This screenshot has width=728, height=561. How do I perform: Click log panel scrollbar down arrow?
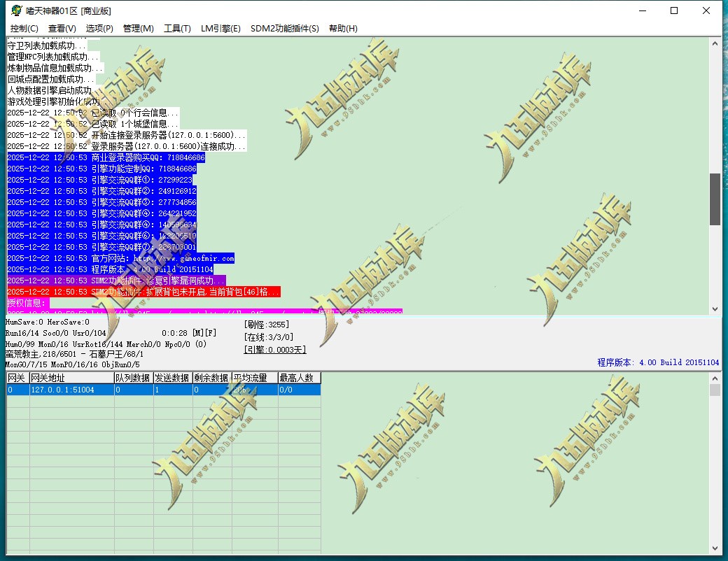pyautogui.click(x=715, y=309)
